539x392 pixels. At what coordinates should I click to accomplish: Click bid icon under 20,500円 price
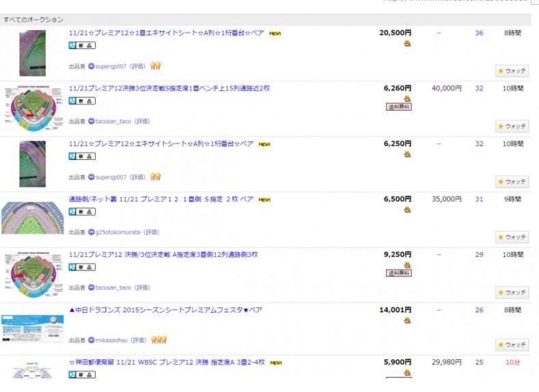click(x=407, y=43)
